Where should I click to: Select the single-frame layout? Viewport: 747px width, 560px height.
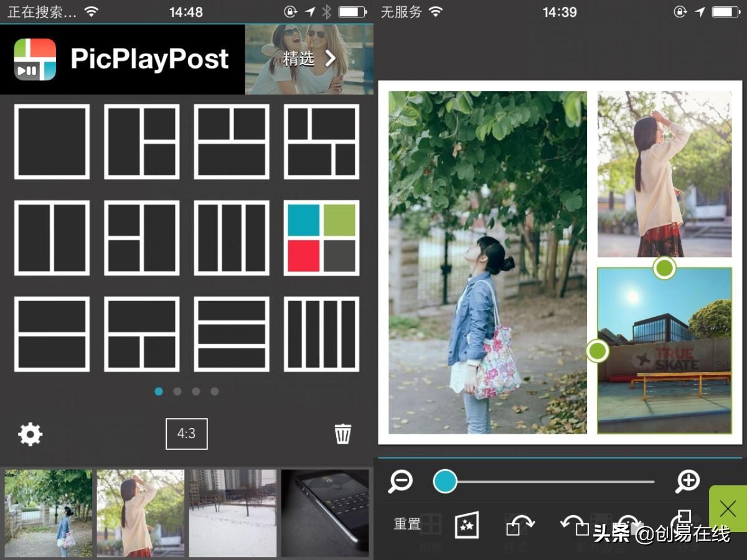pyautogui.click(x=52, y=142)
